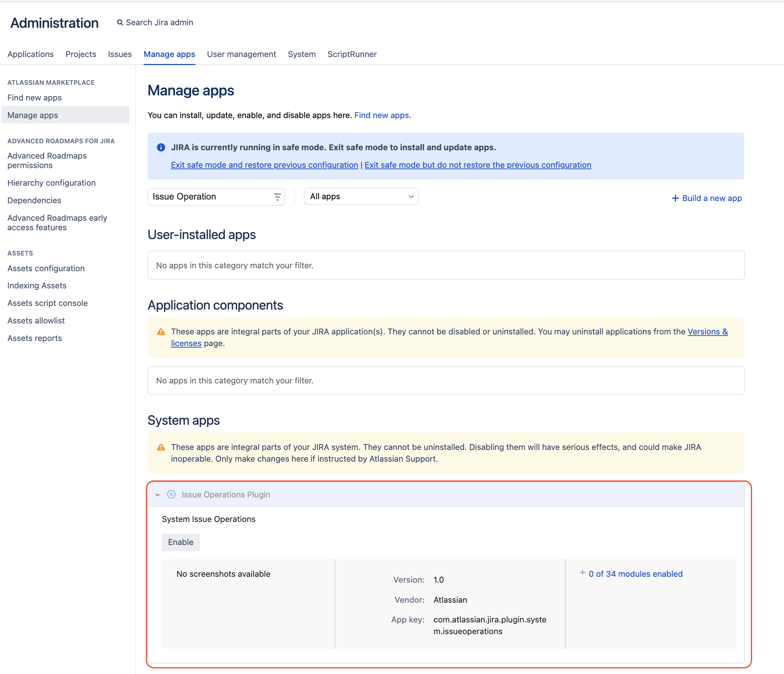Click Exit safe mode and restore previous configuration
Screen dimensions: 784x674
264,165
